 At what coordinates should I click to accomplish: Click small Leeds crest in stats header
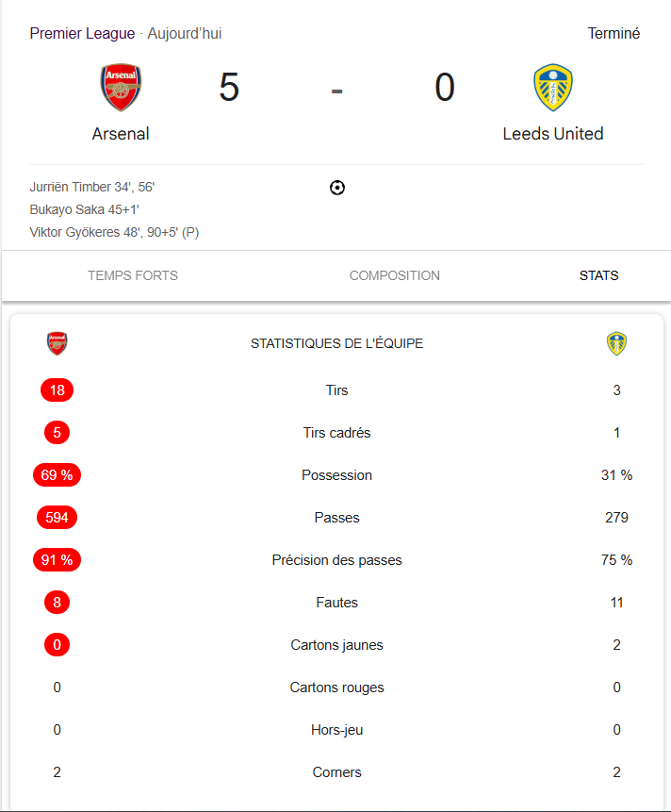616,343
